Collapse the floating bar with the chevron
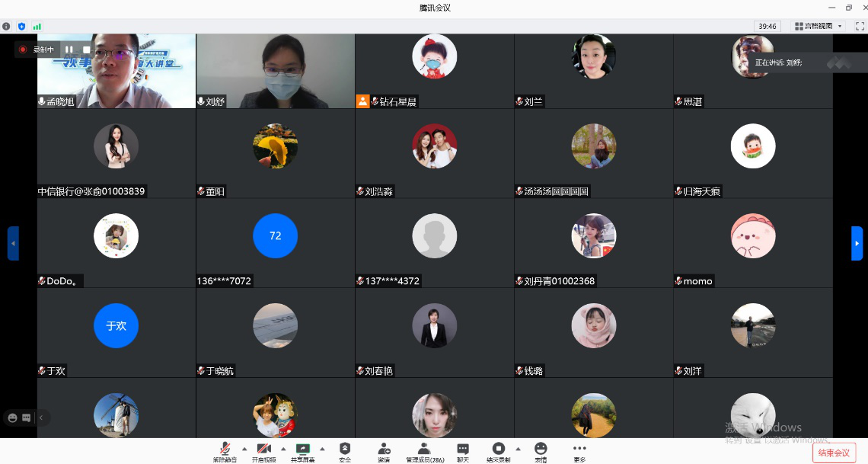The width and height of the screenshot is (868, 464). (41, 418)
